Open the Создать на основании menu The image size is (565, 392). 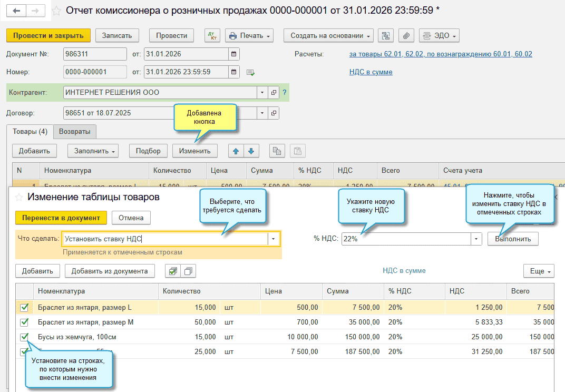328,35
